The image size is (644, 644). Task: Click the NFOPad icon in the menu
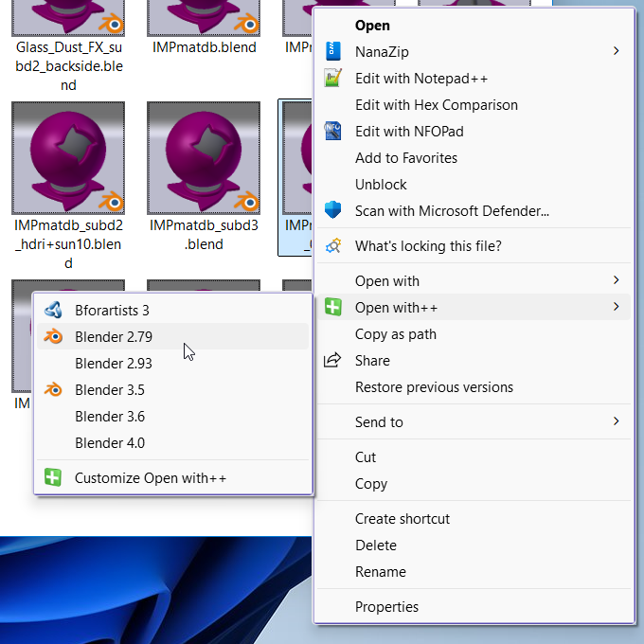[332, 132]
